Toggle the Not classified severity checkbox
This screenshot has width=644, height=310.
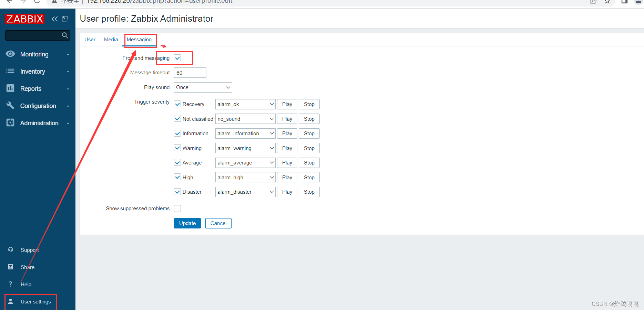[177, 119]
